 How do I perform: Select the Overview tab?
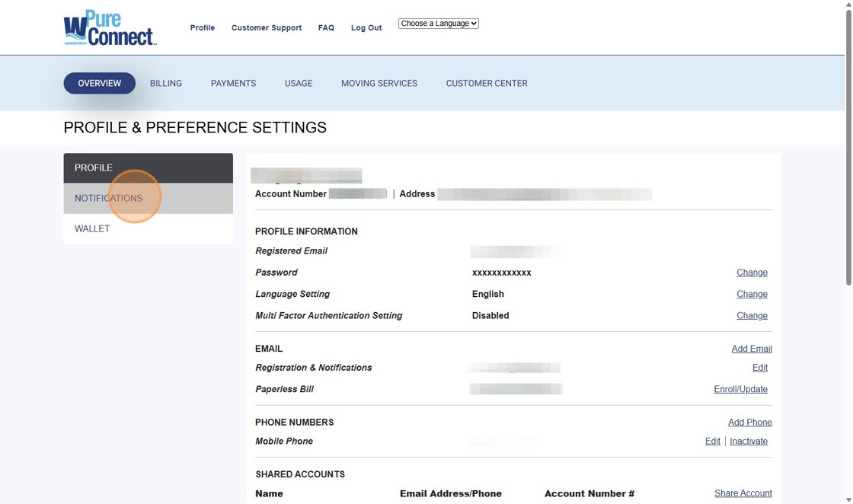coord(99,83)
